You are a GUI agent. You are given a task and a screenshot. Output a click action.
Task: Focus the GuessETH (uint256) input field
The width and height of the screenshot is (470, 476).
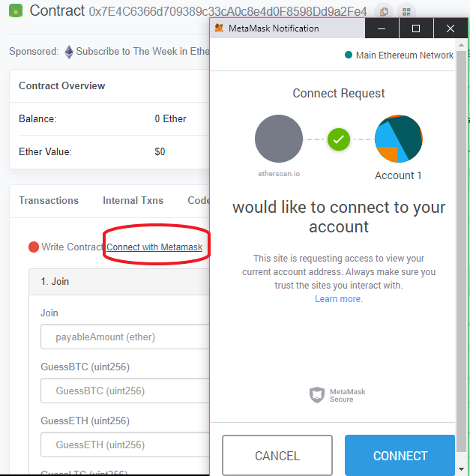coord(124,445)
